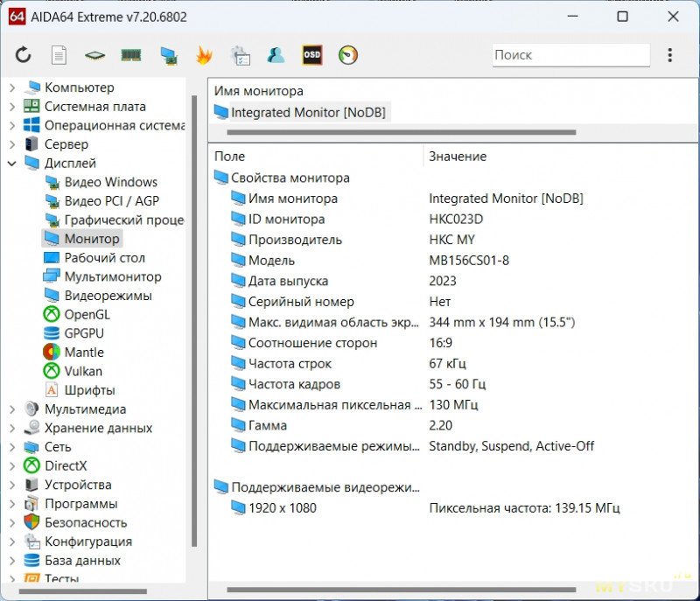Screen dimensions: 700x601
Task: Expand the Сеть tree node
Action: [12, 447]
